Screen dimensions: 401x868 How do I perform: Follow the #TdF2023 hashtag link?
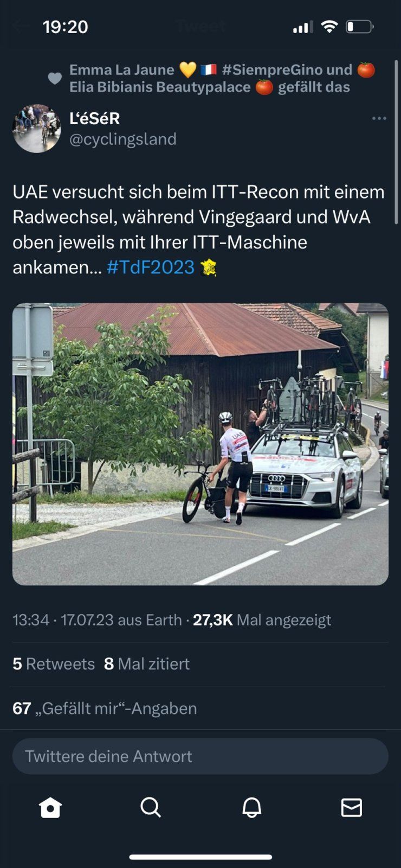click(x=151, y=267)
